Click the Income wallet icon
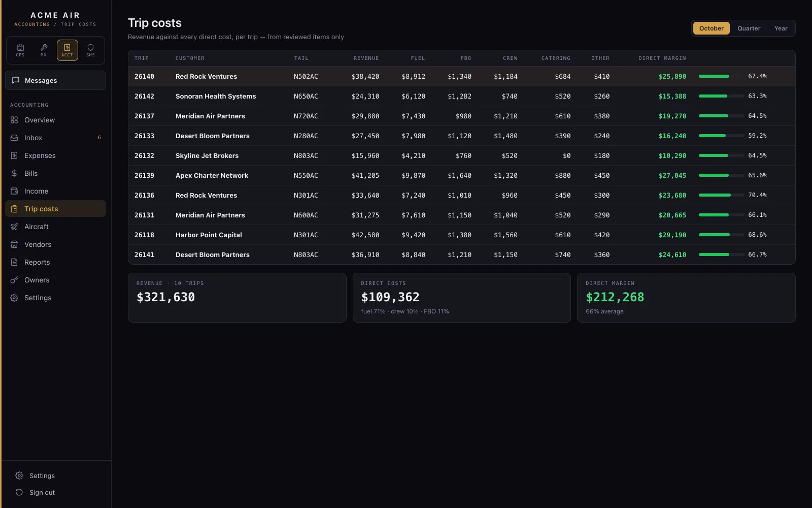Image resolution: width=812 pixels, height=508 pixels. pos(14,191)
